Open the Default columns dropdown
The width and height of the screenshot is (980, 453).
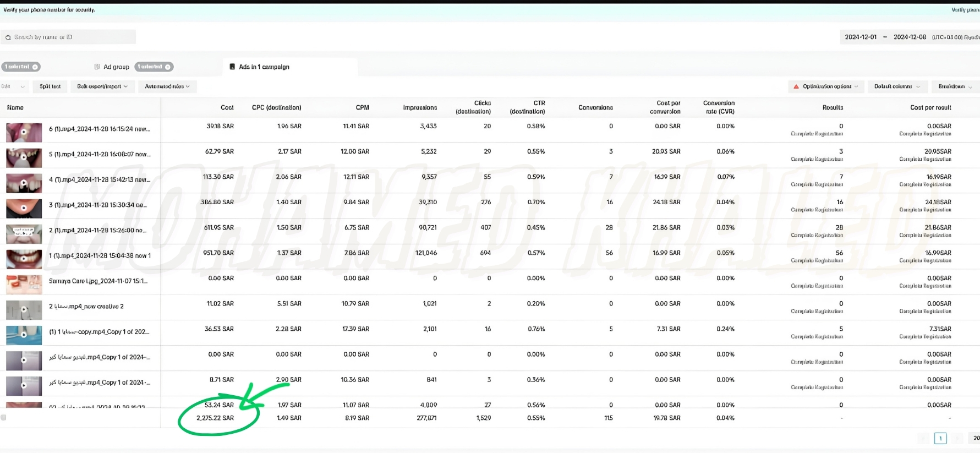click(896, 86)
